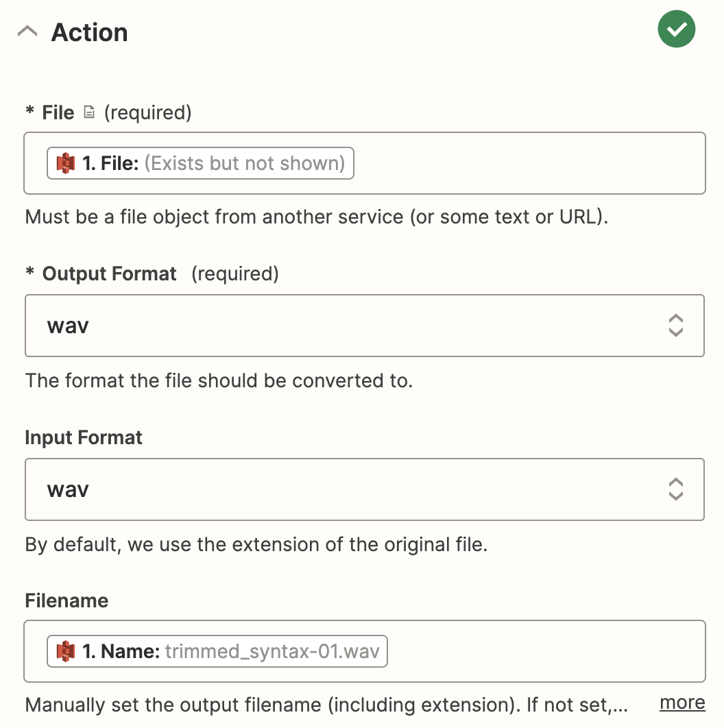Click the 'more' link under Filename
This screenshot has width=724, height=728.
(682, 703)
